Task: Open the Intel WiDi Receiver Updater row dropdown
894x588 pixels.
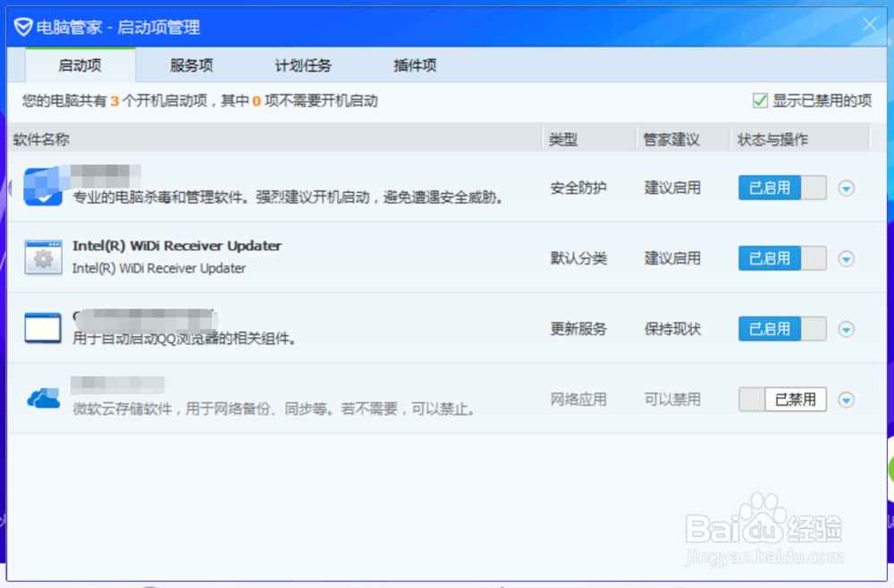Action: click(846, 258)
